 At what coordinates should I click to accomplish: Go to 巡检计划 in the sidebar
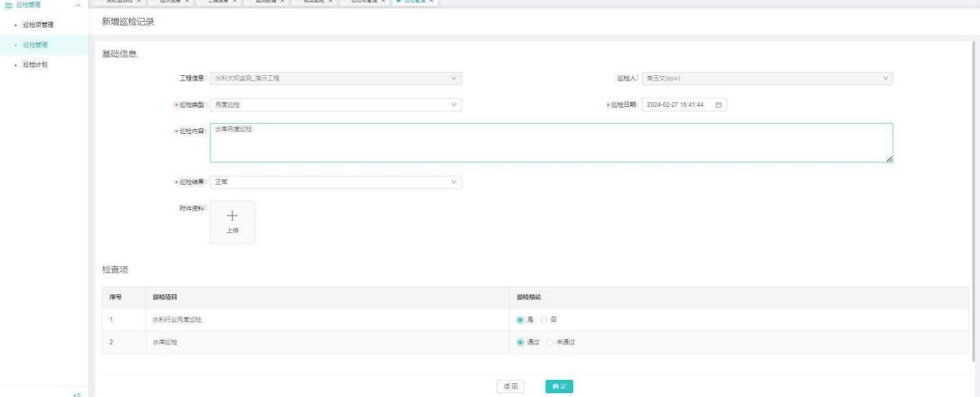[x=36, y=64]
